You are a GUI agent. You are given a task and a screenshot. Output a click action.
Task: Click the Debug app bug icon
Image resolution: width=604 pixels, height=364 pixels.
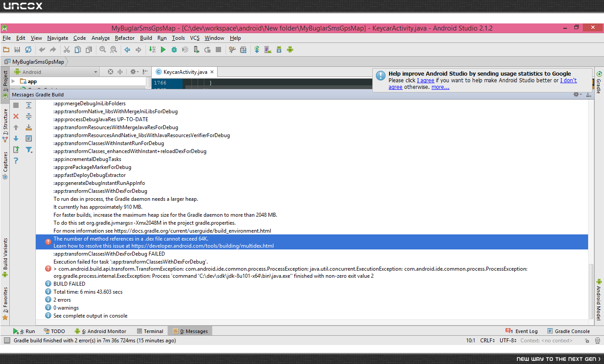pyautogui.click(x=174, y=50)
